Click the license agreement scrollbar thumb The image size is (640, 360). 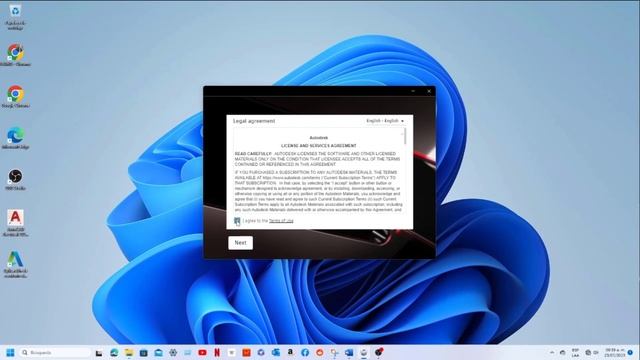click(x=405, y=136)
